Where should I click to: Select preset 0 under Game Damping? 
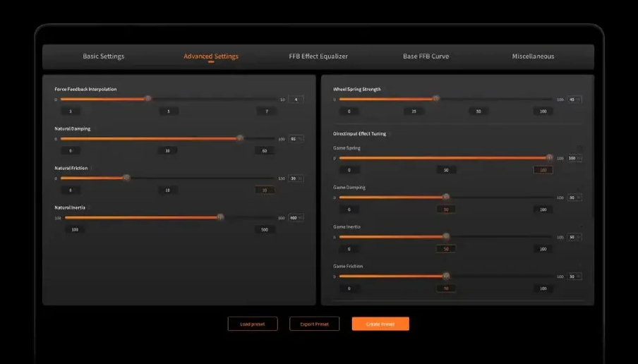349,210
